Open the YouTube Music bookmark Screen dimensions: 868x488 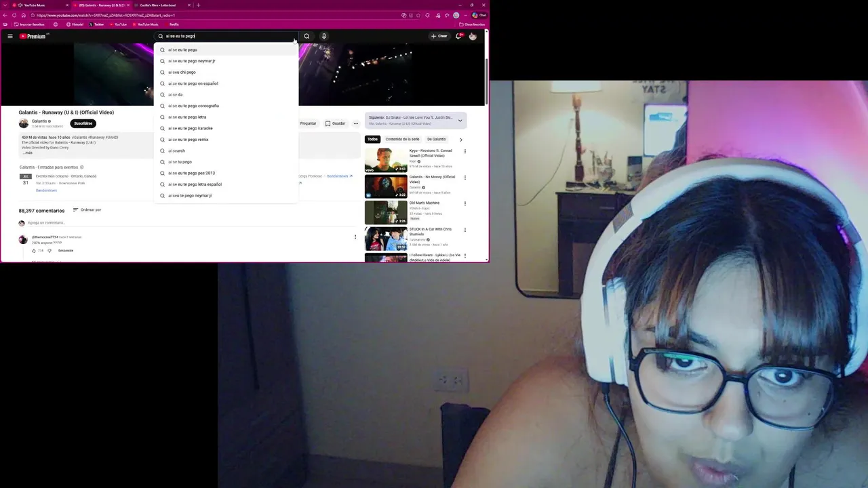point(145,24)
